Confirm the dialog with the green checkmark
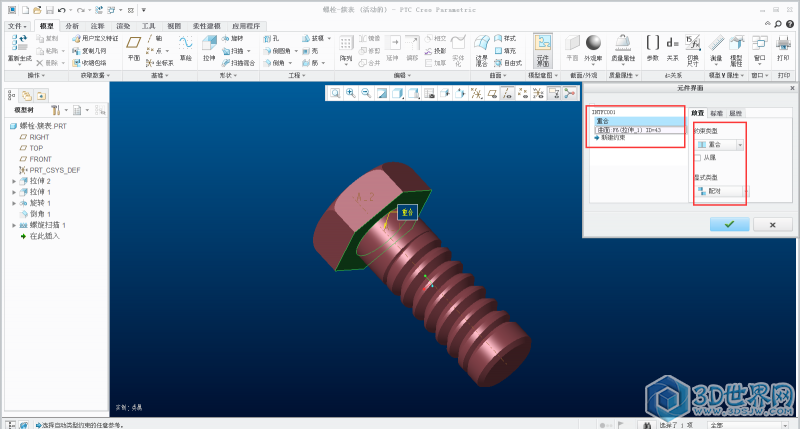The width and height of the screenshot is (800, 429). (730, 224)
